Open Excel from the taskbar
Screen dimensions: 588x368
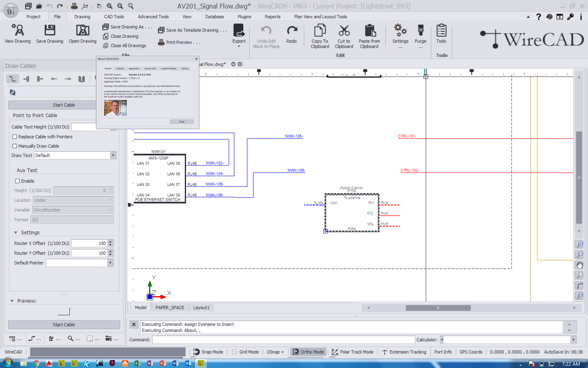coord(137,363)
